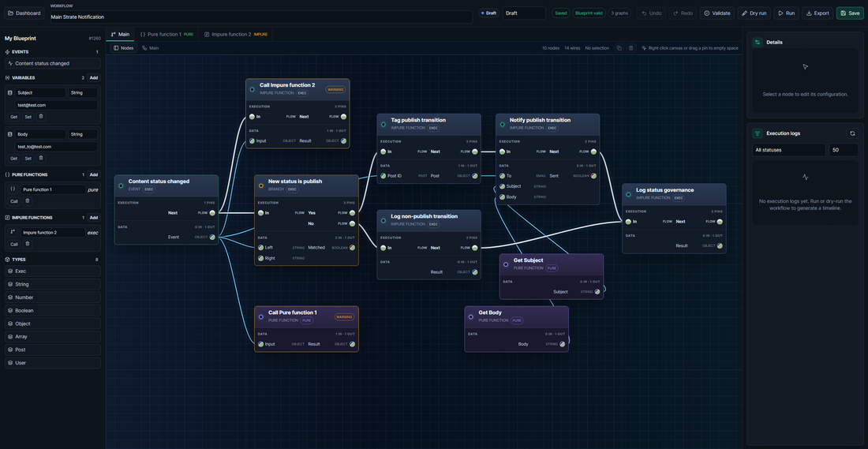The image size is (868, 449).
Task: Click the Body output pin on Get Body node
Action: point(563,344)
